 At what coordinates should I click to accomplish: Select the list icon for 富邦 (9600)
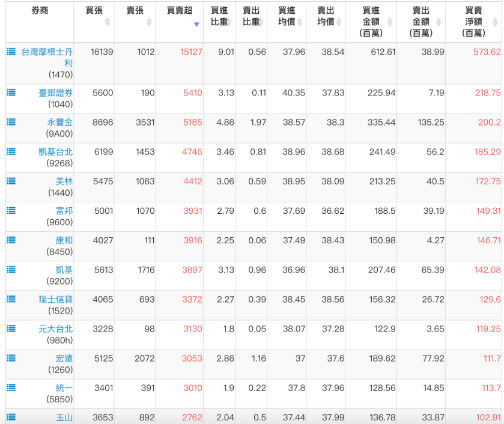[10, 210]
